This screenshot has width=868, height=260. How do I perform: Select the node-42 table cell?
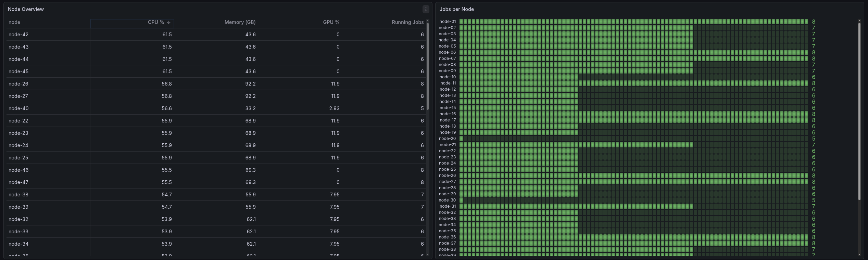coord(48,35)
